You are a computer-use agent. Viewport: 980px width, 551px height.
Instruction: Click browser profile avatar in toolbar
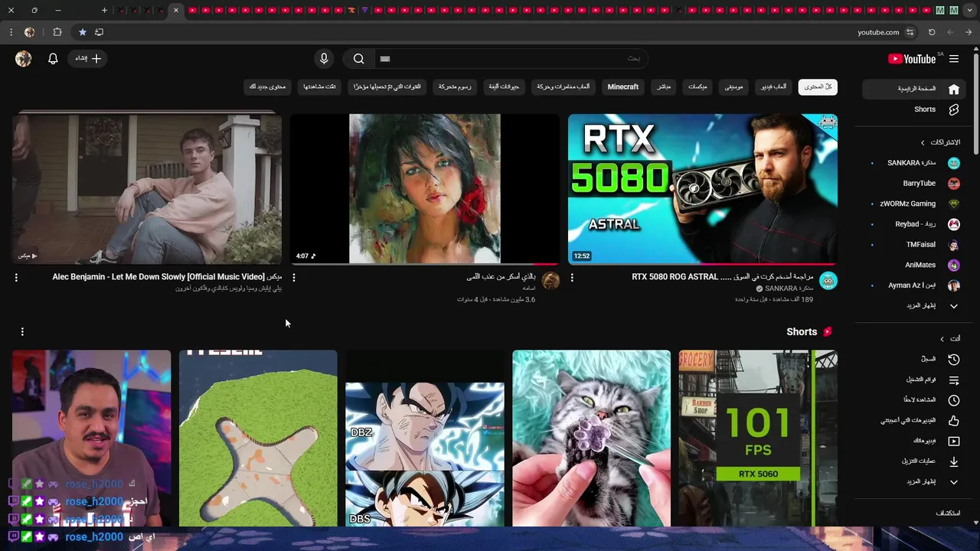[29, 32]
